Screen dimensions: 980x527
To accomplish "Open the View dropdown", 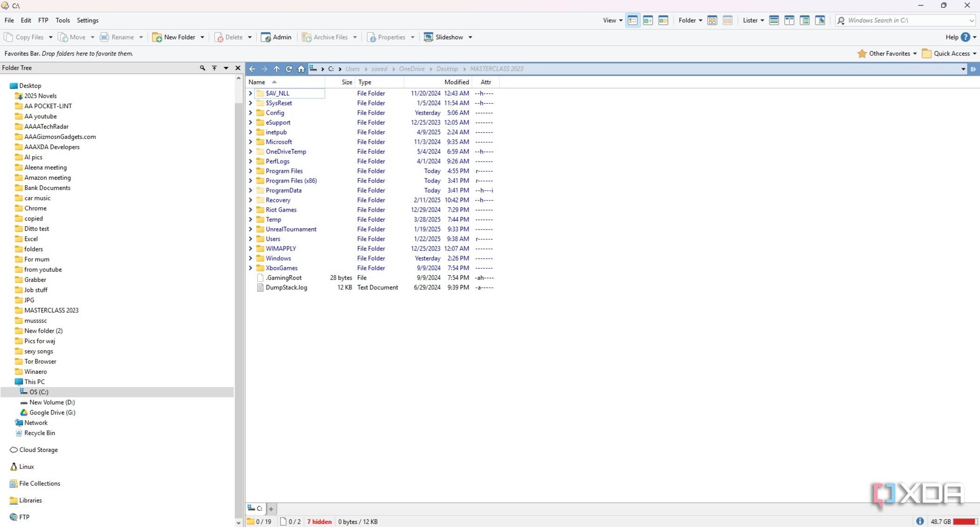I will [613, 20].
